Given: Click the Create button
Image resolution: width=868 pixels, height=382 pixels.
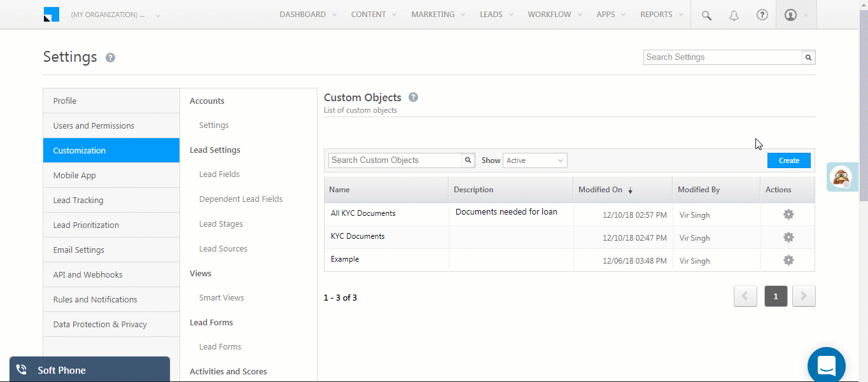Looking at the screenshot, I should click(788, 160).
